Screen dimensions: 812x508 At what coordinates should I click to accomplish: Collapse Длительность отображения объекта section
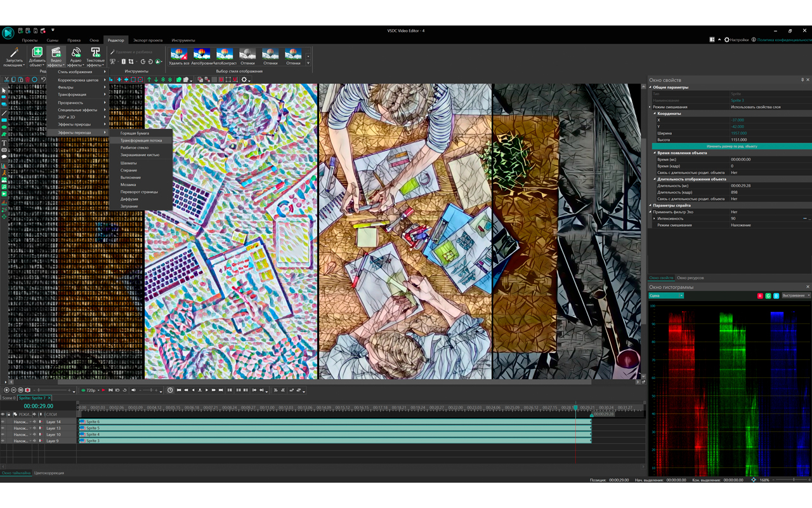pos(655,179)
